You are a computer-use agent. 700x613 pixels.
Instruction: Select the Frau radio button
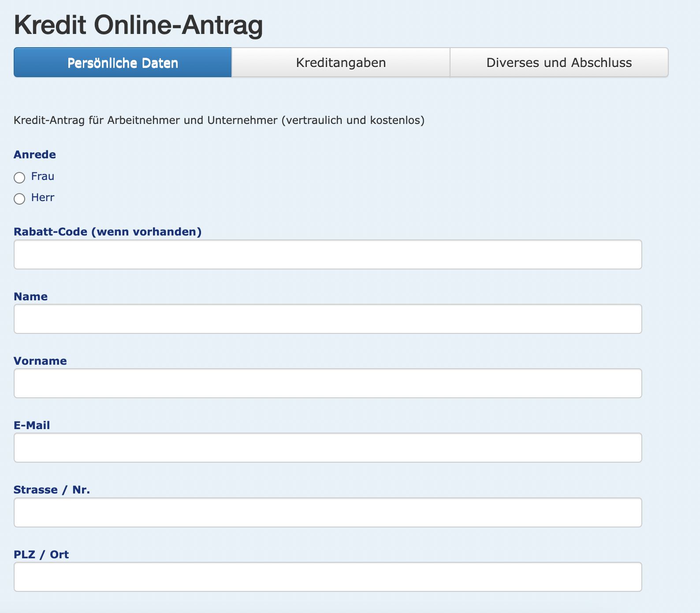tap(19, 178)
